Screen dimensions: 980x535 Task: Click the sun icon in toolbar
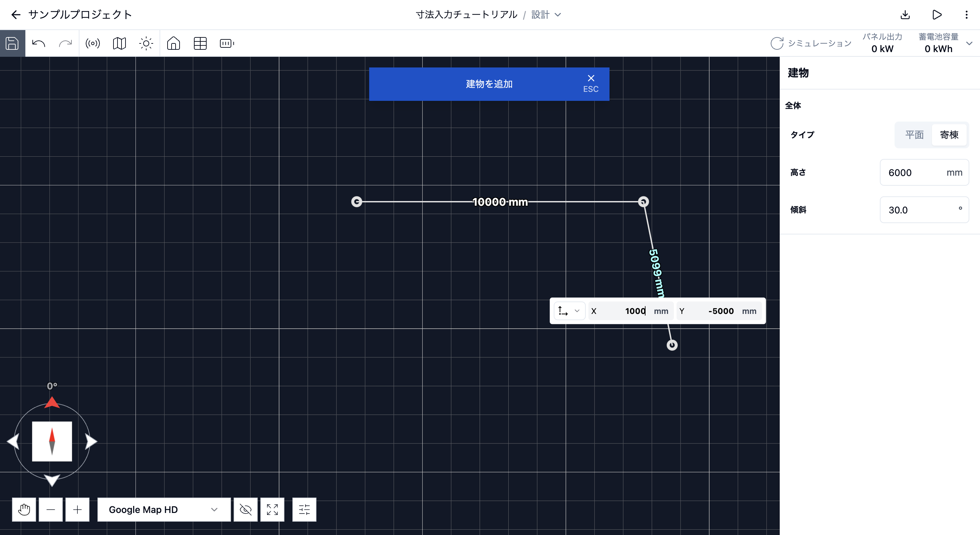(146, 43)
